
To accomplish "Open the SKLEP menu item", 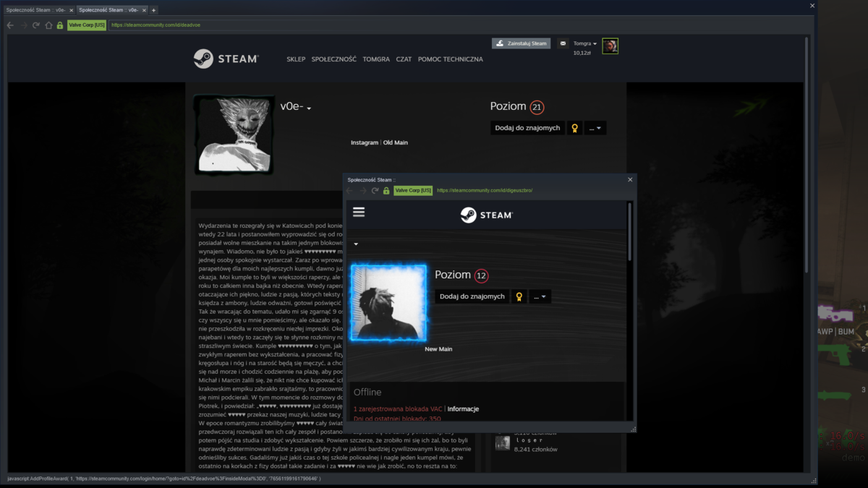I will point(296,59).
